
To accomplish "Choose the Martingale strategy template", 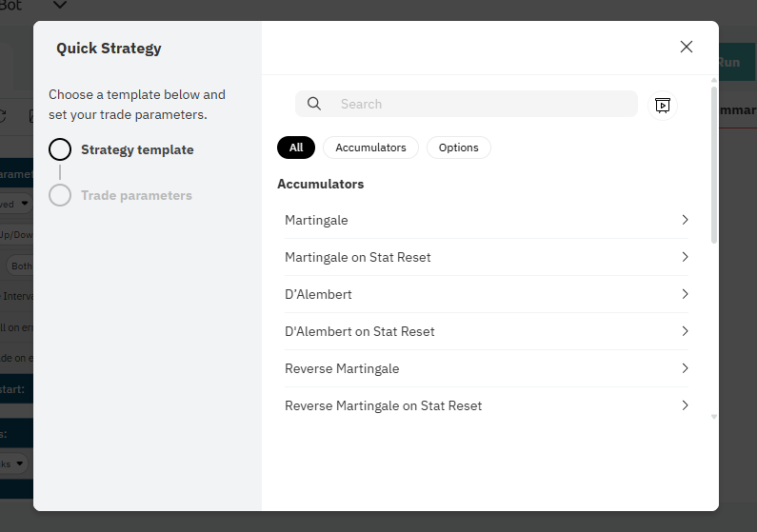I will click(316, 220).
